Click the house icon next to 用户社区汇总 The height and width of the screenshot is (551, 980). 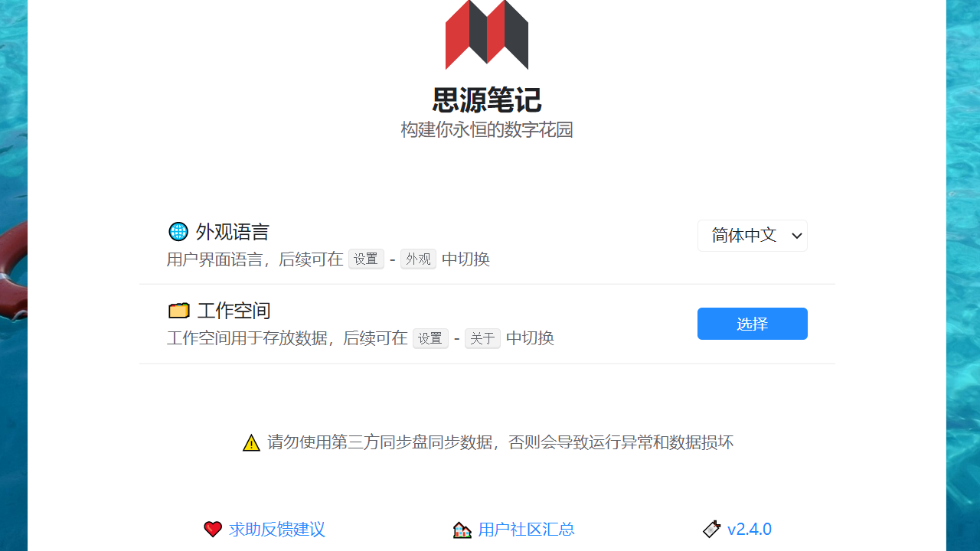462,530
